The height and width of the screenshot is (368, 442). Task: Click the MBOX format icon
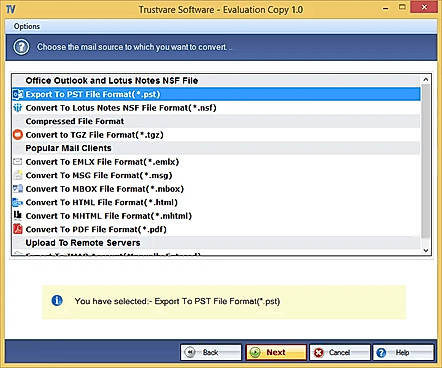[x=18, y=189]
